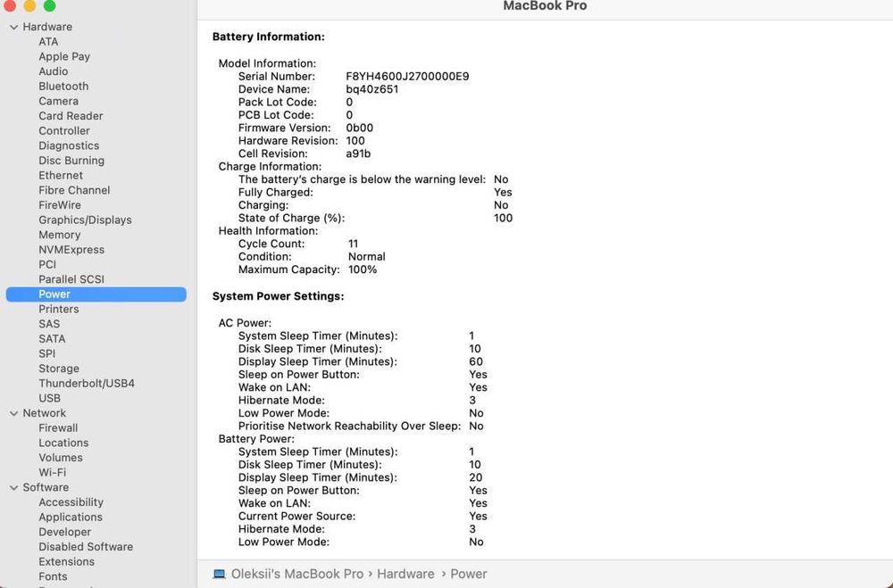893x588 pixels.
Task: Select Developer entry
Action: [65, 532]
